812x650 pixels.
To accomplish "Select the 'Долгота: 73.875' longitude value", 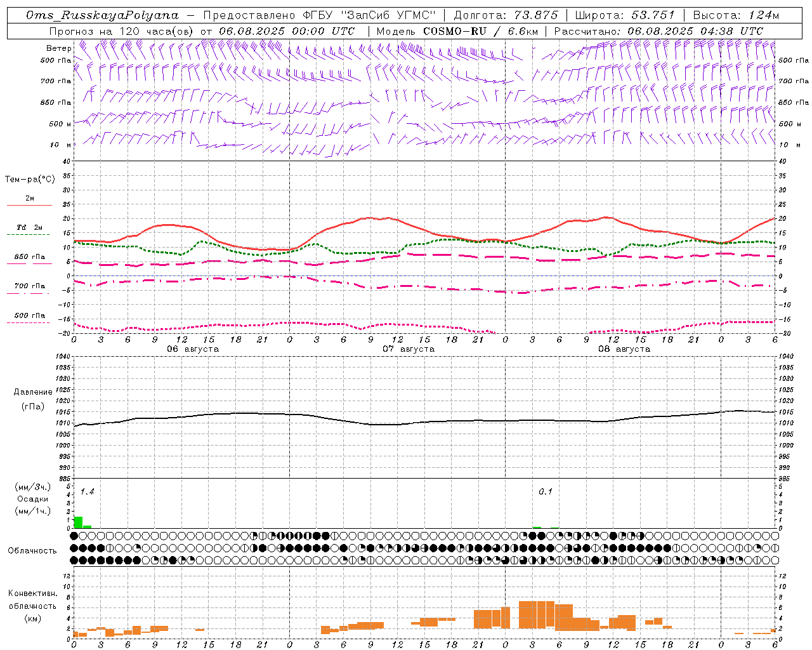I will (506, 15).
